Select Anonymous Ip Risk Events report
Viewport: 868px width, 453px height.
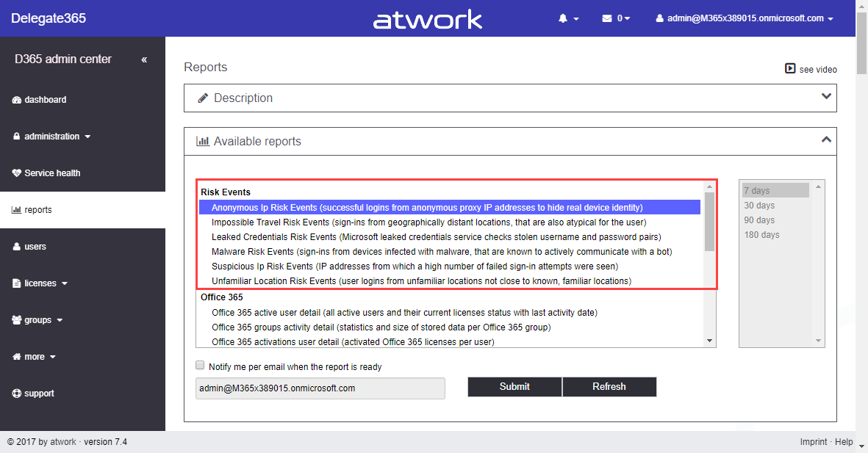[x=450, y=208]
